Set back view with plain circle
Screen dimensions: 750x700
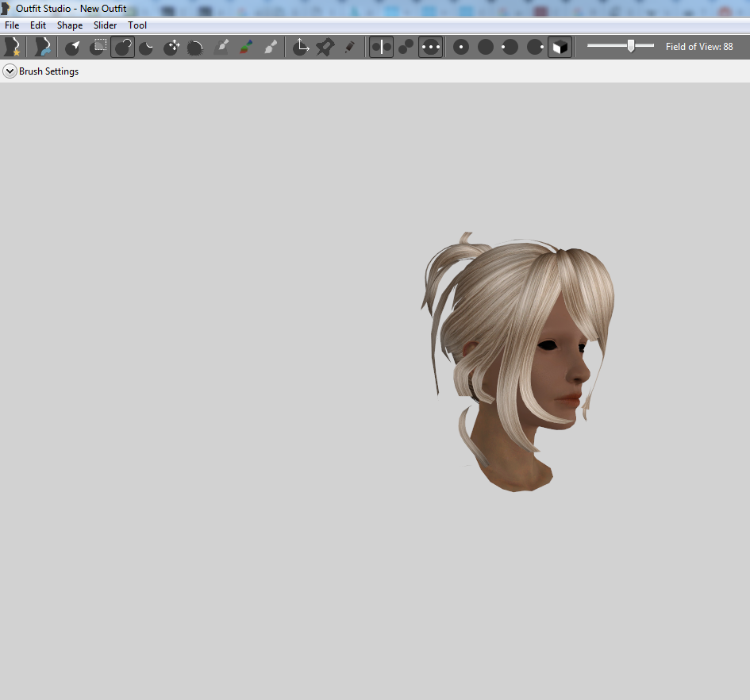[x=486, y=47]
